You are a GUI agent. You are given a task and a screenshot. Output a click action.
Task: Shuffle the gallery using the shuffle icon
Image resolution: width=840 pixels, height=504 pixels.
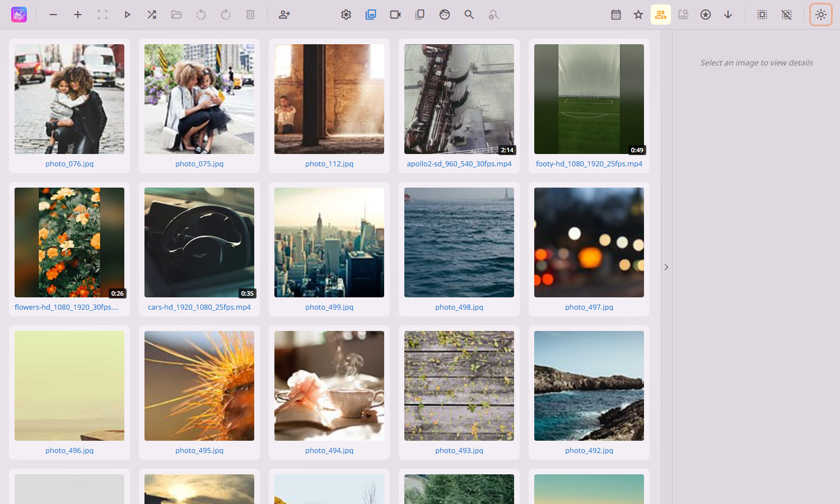click(151, 15)
